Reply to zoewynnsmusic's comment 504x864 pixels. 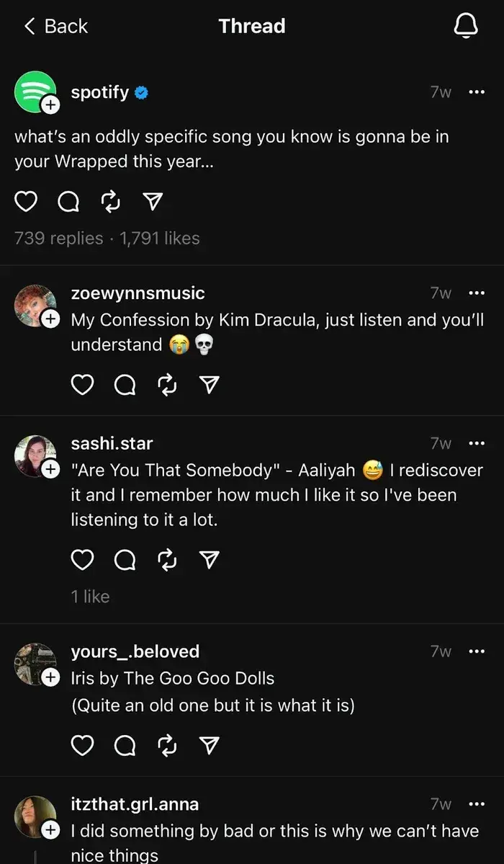[125, 386]
